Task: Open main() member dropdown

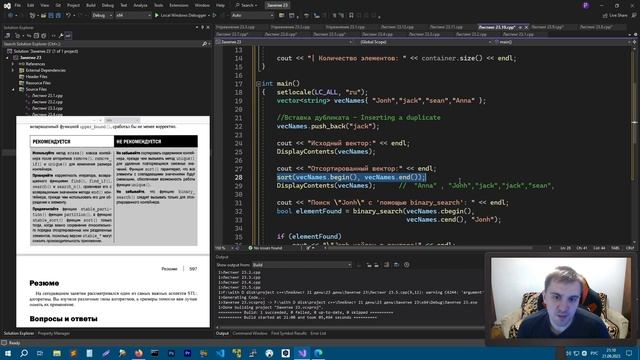Action: click(561, 42)
